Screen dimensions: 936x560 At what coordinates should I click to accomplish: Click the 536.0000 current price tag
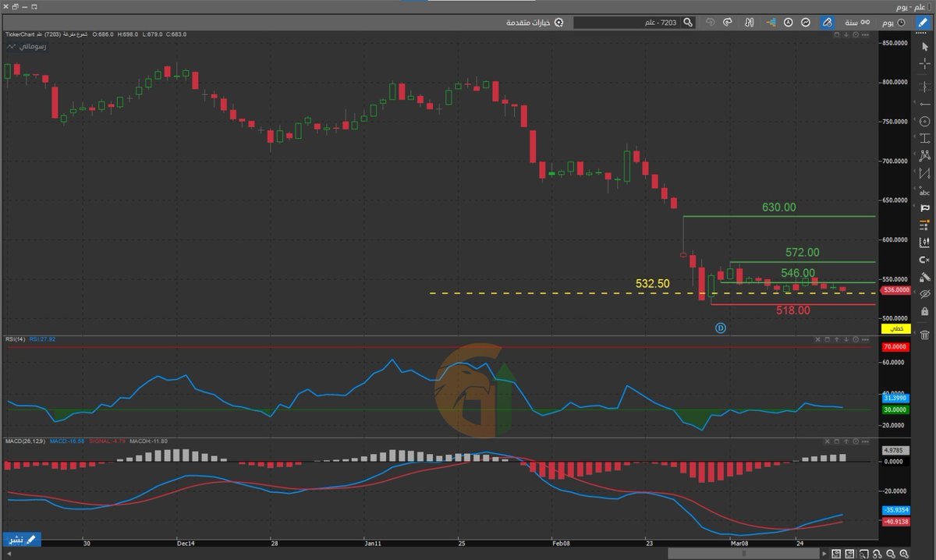click(895, 289)
